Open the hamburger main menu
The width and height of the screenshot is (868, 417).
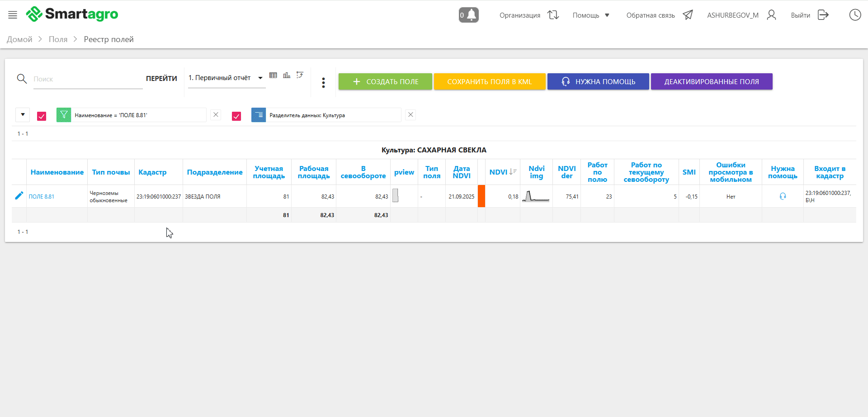tap(13, 15)
